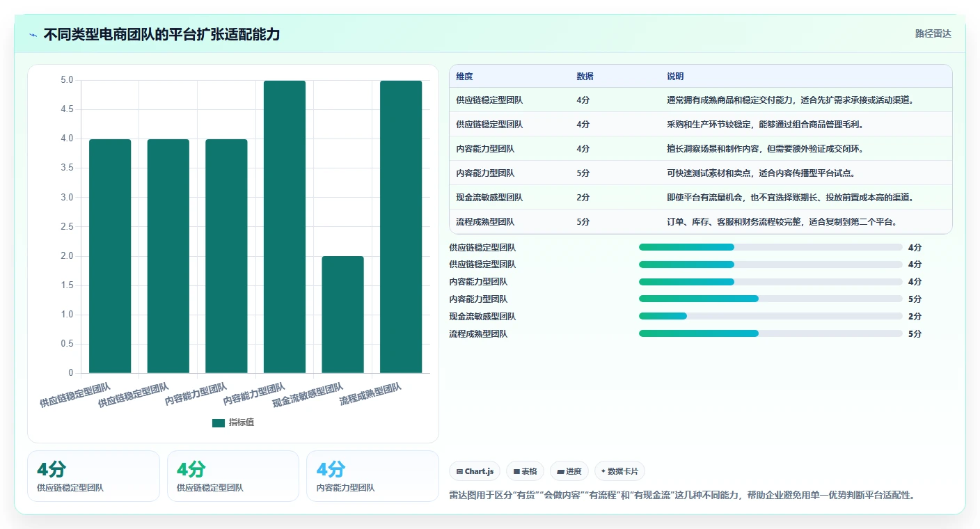Select the 表格 chip

click(x=525, y=471)
